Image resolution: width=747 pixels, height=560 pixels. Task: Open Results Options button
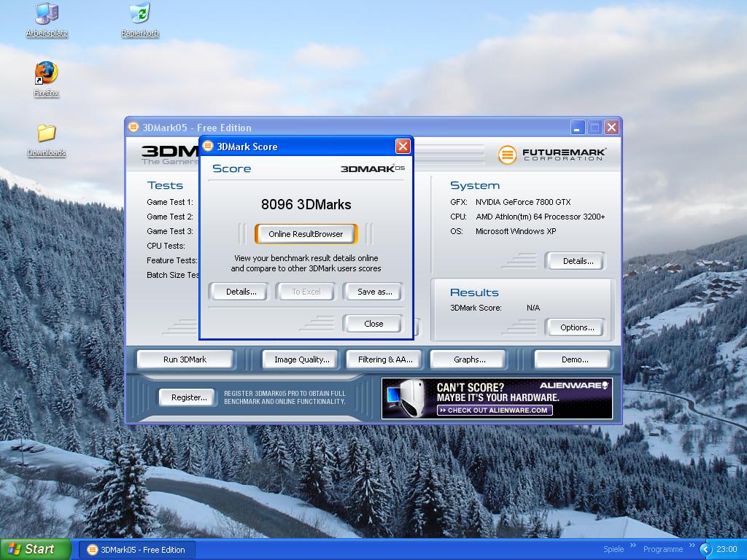[x=577, y=327]
